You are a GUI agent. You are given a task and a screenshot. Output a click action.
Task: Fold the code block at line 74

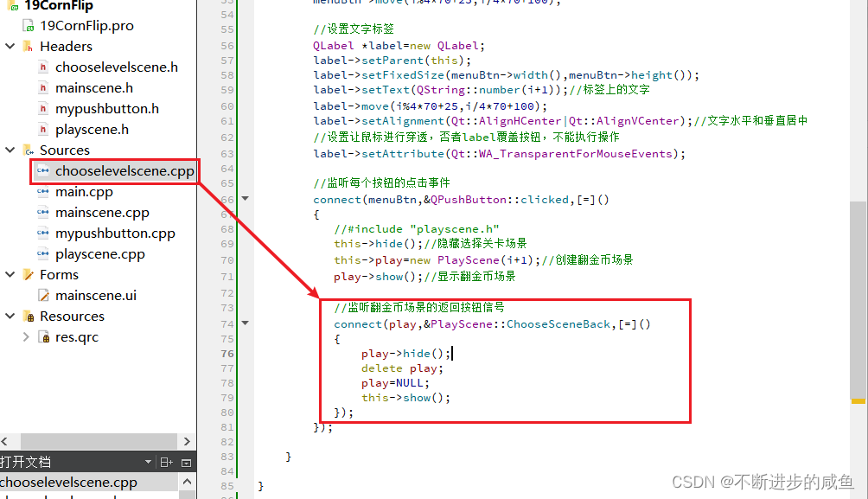(x=246, y=323)
